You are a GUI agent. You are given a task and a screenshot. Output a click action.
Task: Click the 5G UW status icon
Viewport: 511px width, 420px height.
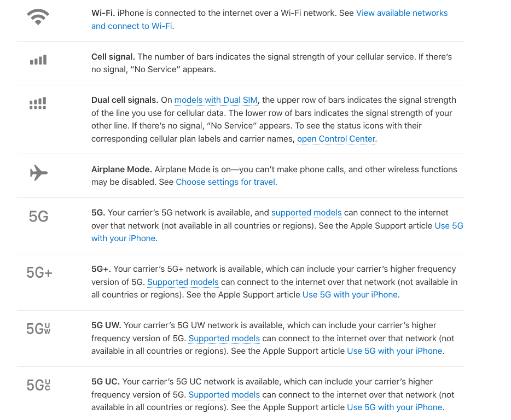pos(38,329)
